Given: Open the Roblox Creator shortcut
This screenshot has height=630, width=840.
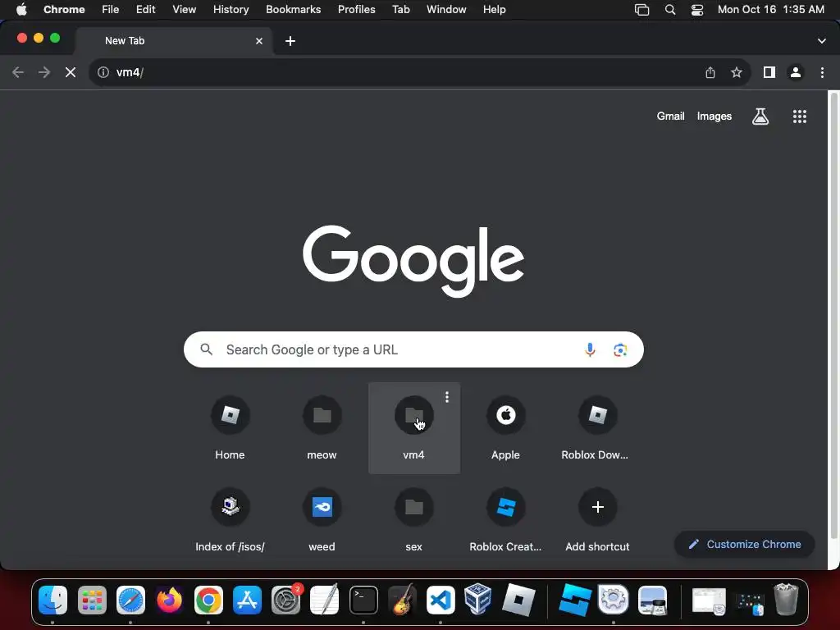Looking at the screenshot, I should pyautogui.click(x=505, y=519).
